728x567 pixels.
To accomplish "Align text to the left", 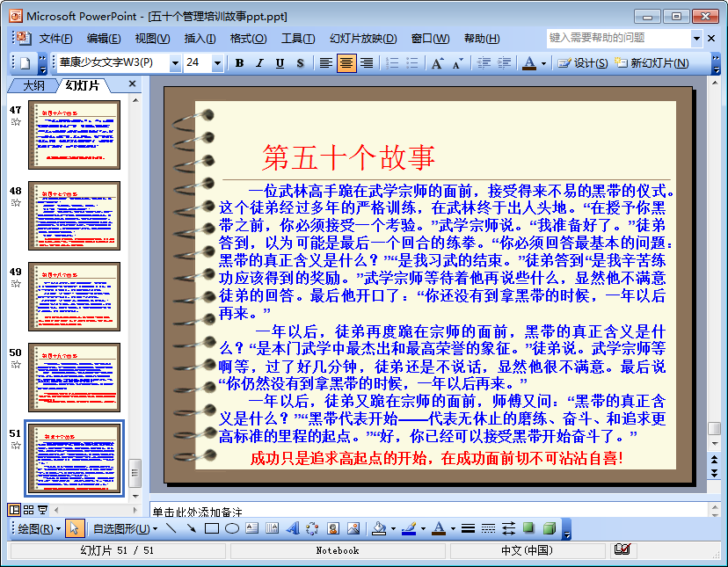I will point(326,63).
